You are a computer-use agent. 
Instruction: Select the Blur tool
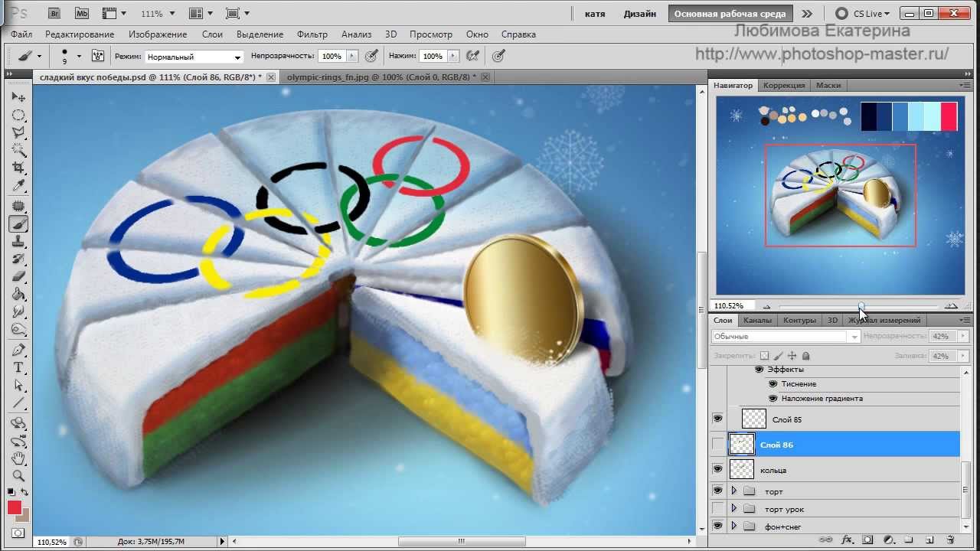pyautogui.click(x=18, y=311)
